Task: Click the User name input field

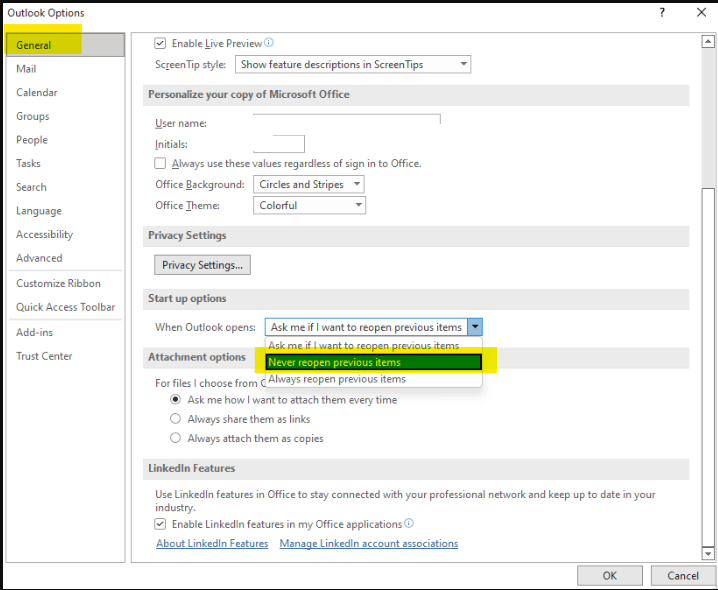Action: 347,122
